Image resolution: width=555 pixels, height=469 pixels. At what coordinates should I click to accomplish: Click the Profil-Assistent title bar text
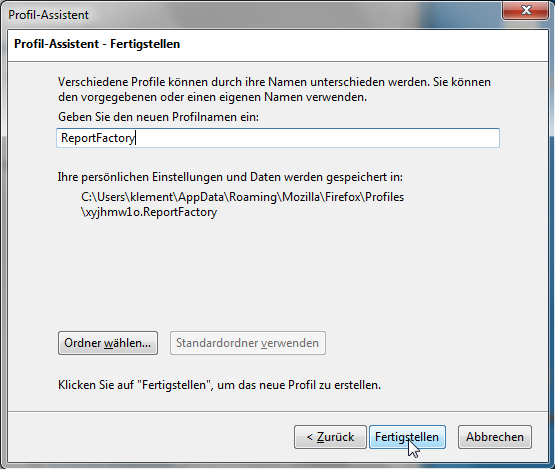click(x=48, y=15)
